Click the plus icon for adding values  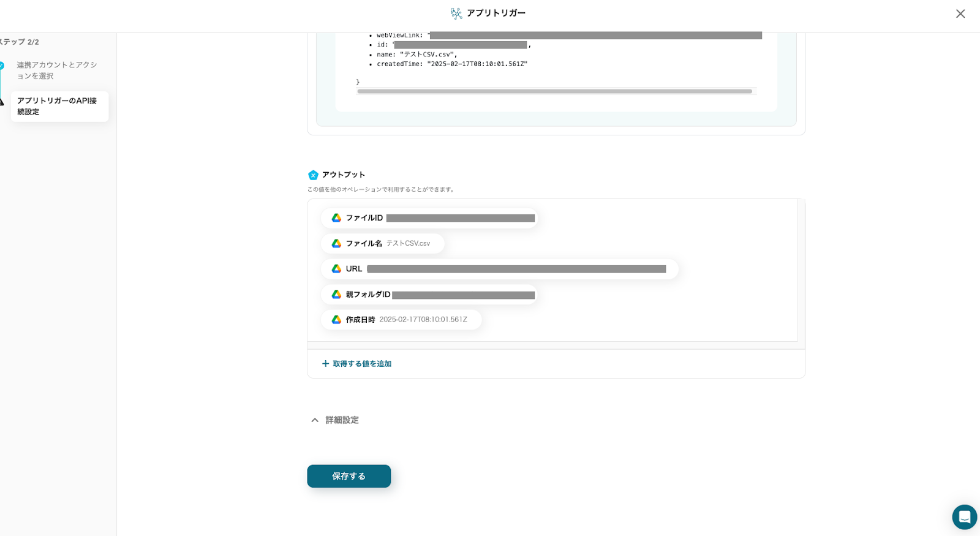(325, 364)
